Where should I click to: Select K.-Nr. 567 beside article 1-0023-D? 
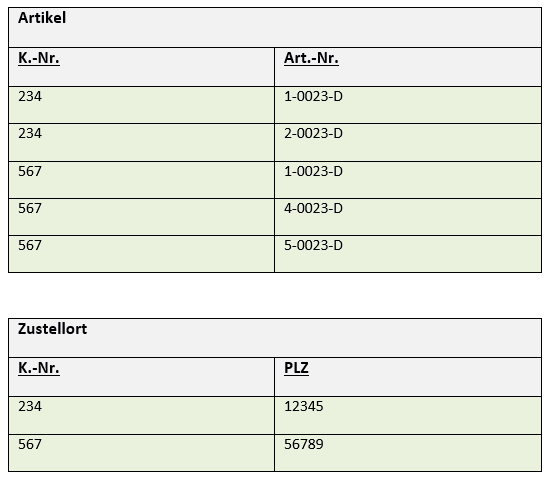[x=141, y=180]
